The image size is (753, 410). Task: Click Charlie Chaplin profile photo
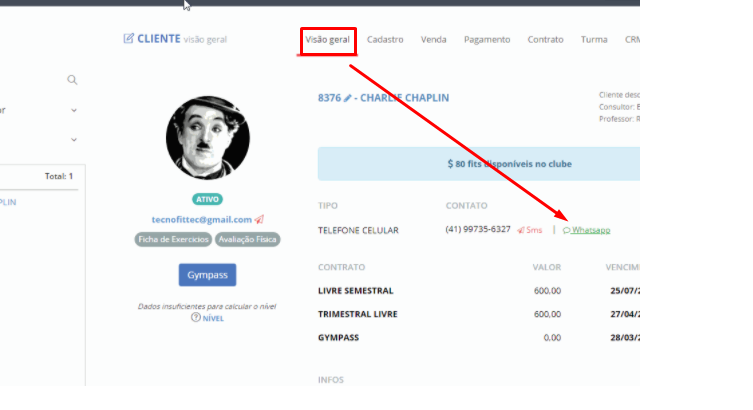[x=207, y=138]
